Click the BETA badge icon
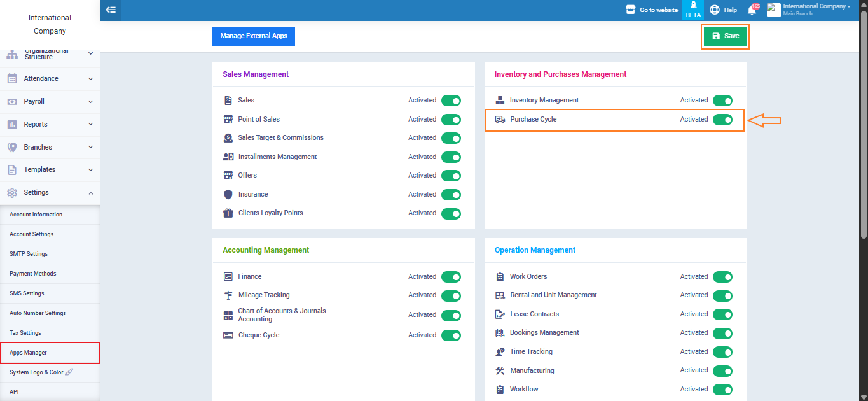 693,10
